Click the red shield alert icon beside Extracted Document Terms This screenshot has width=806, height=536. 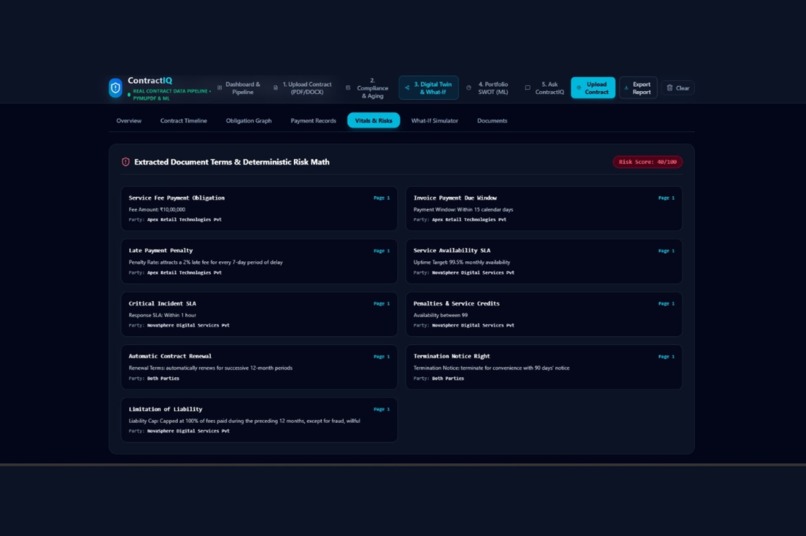125,162
